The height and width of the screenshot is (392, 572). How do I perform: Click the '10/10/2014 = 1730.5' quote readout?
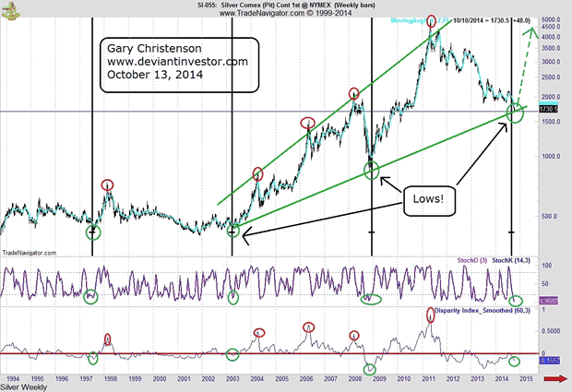[x=482, y=21]
